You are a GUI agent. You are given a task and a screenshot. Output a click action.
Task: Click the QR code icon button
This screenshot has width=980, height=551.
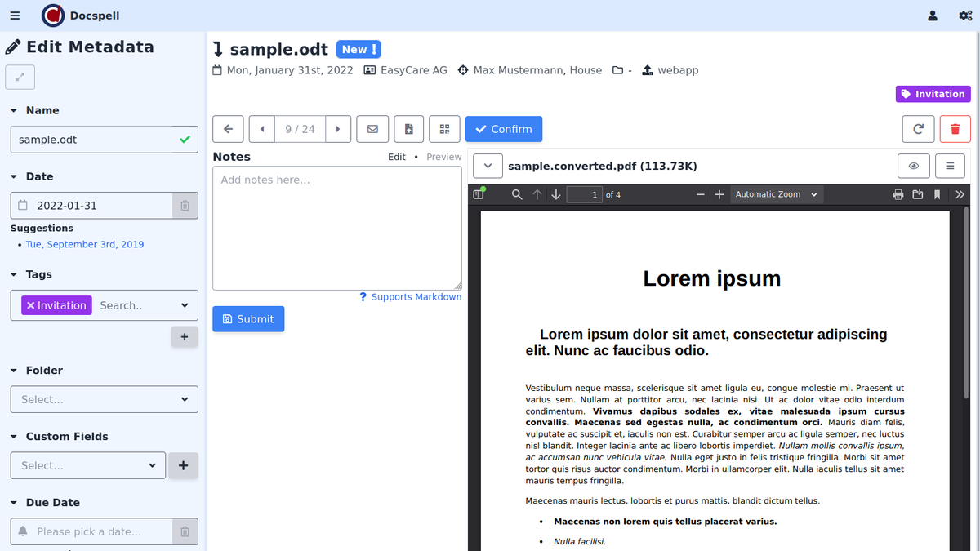[444, 129]
